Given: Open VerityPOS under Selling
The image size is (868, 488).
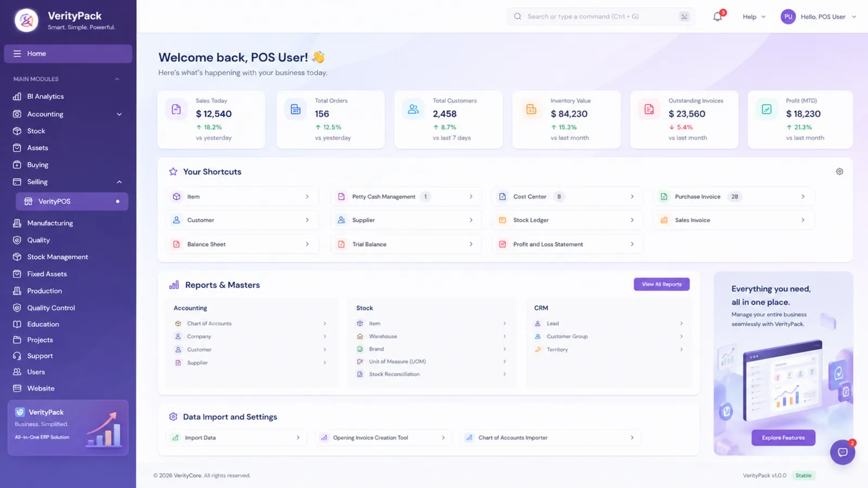Looking at the screenshot, I should tap(72, 201).
